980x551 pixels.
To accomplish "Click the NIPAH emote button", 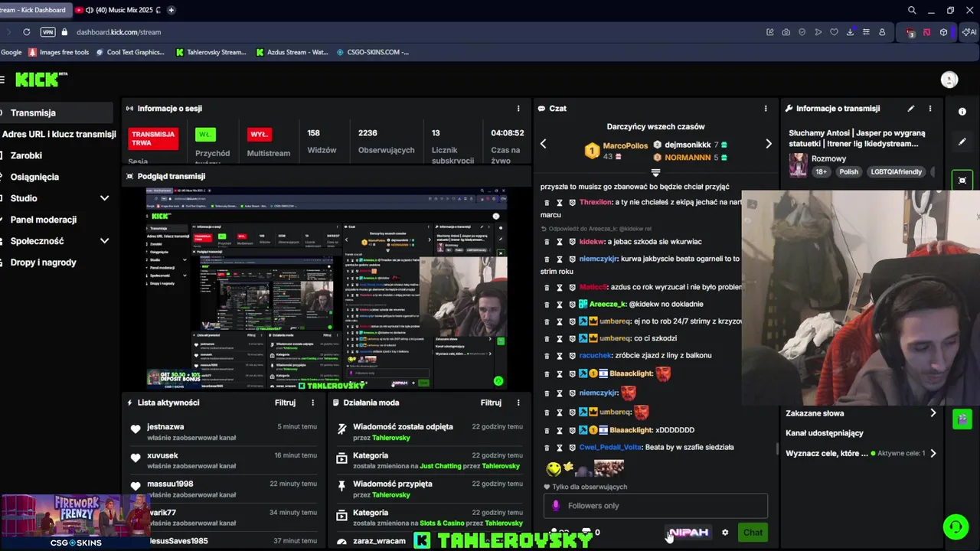I will pyautogui.click(x=689, y=533).
